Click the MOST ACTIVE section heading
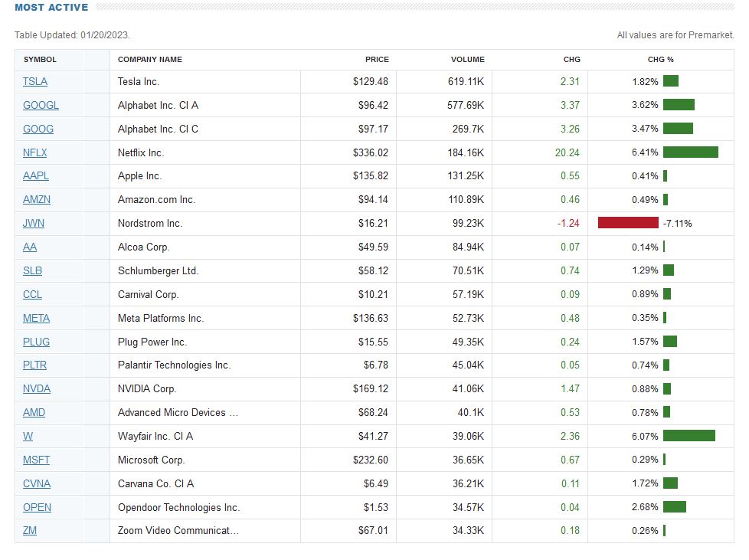 pos(51,8)
